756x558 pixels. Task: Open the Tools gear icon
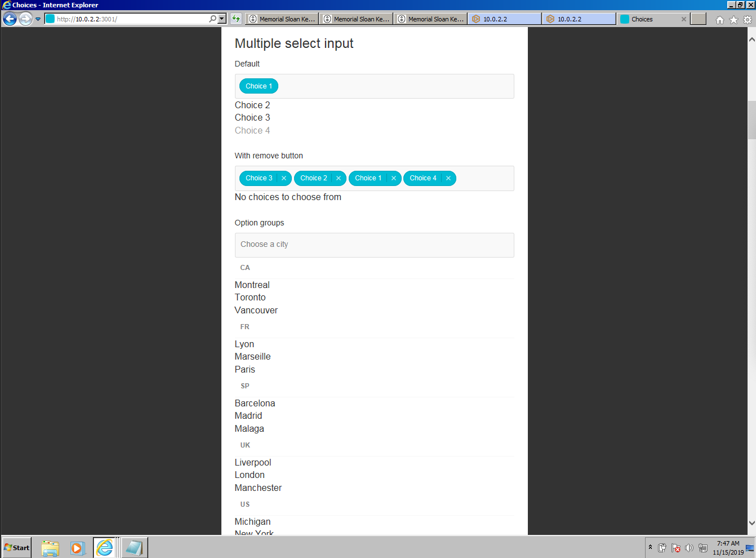pyautogui.click(x=748, y=20)
